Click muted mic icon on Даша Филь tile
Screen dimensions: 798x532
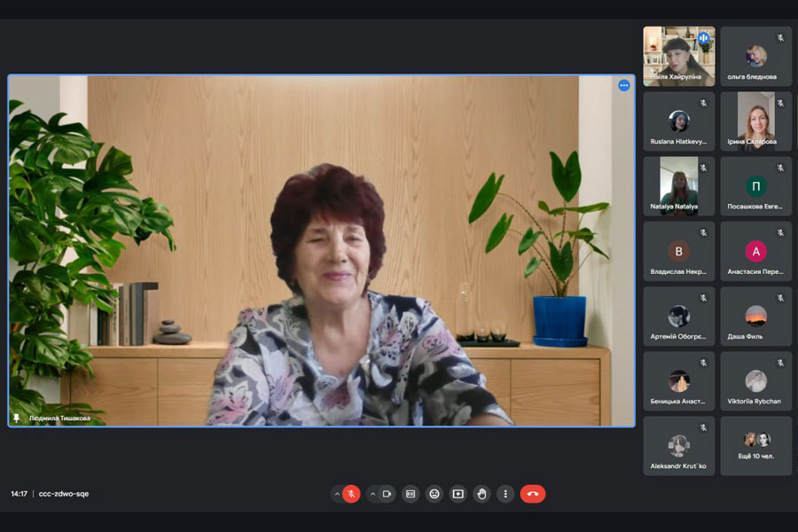780,298
